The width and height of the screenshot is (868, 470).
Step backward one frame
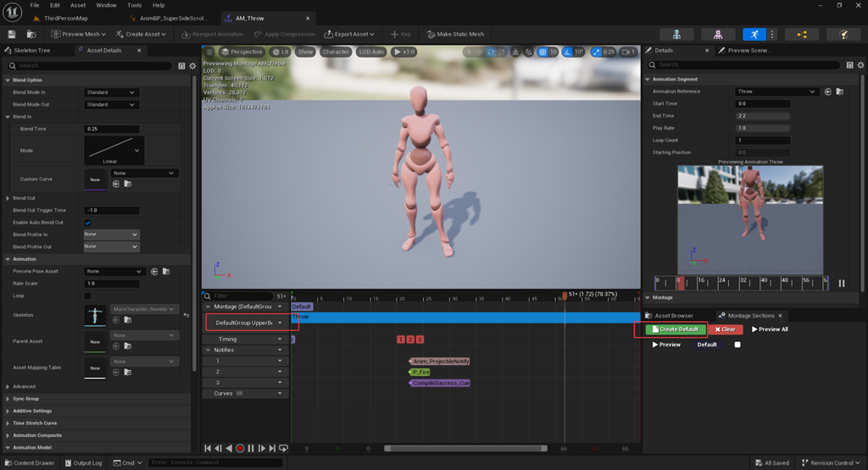point(218,449)
